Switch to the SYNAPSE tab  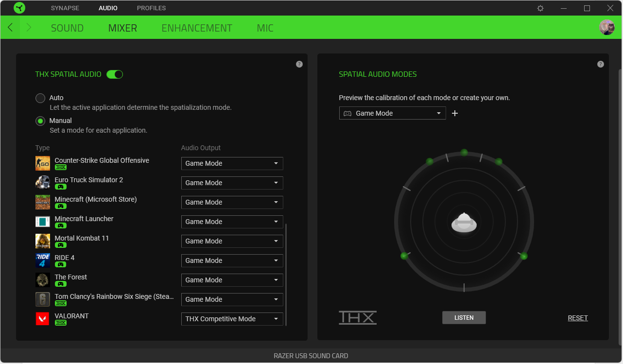click(x=65, y=8)
